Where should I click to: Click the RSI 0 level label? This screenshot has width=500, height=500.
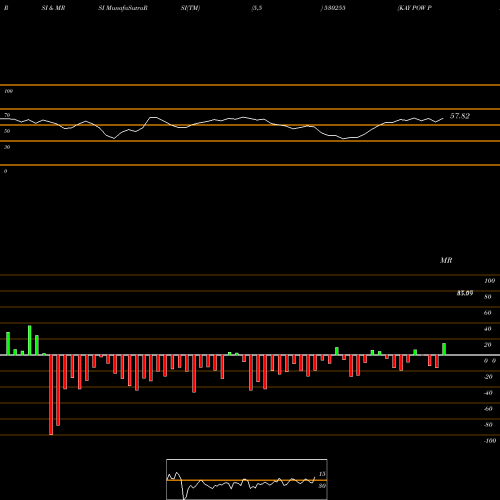5,171
